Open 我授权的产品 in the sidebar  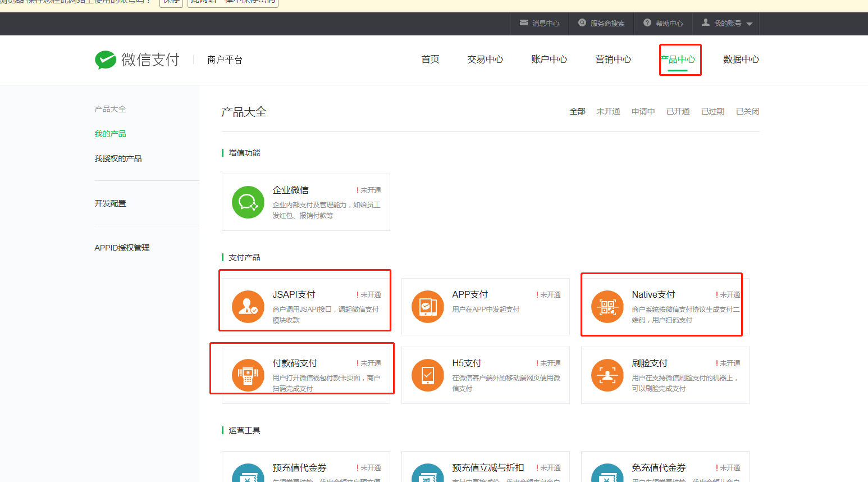click(x=118, y=158)
